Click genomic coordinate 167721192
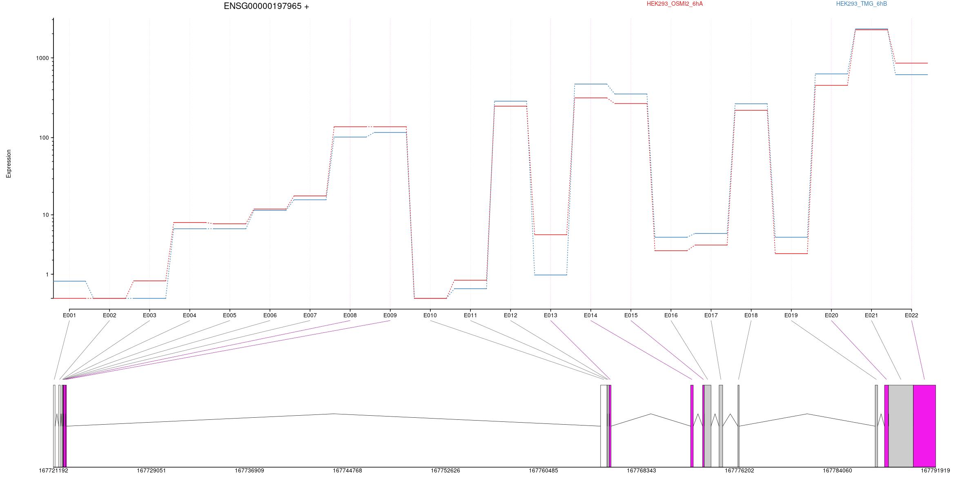 point(53,470)
